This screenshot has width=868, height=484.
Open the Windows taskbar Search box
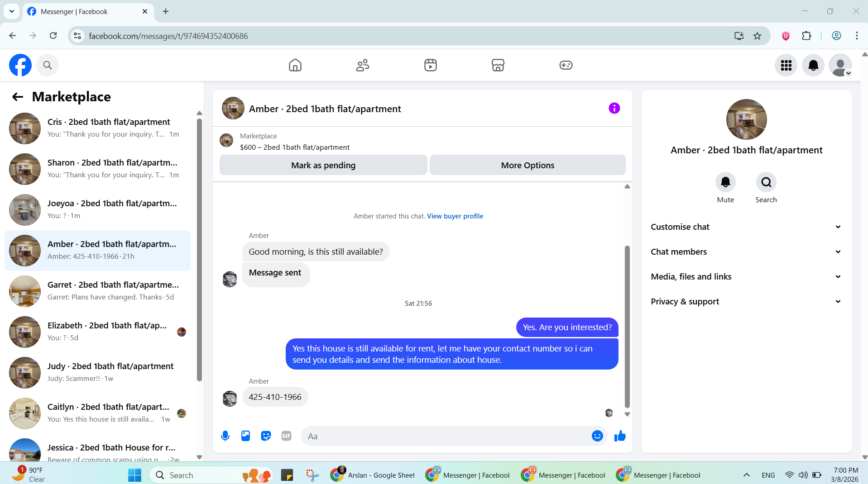[211, 475]
